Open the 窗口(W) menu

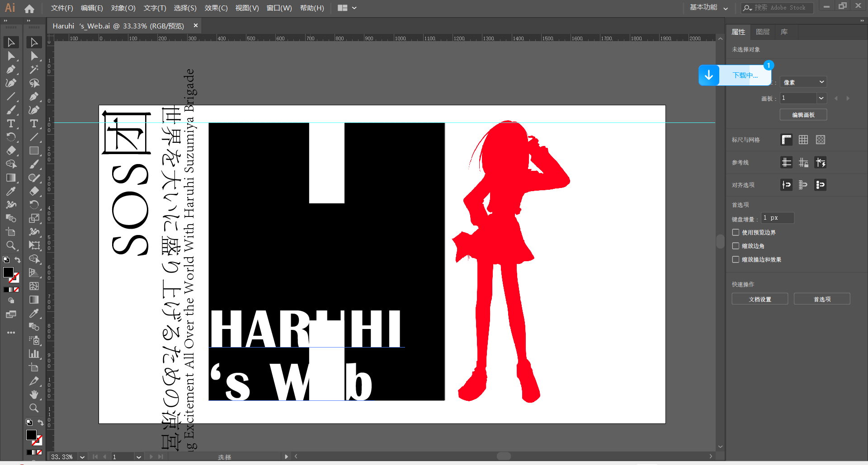coord(279,8)
